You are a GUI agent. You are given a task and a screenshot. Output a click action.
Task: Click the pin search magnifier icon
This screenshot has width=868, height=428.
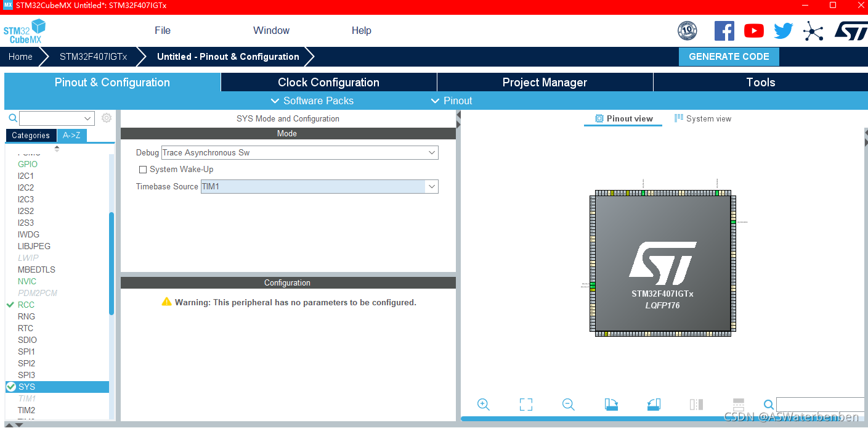769,405
